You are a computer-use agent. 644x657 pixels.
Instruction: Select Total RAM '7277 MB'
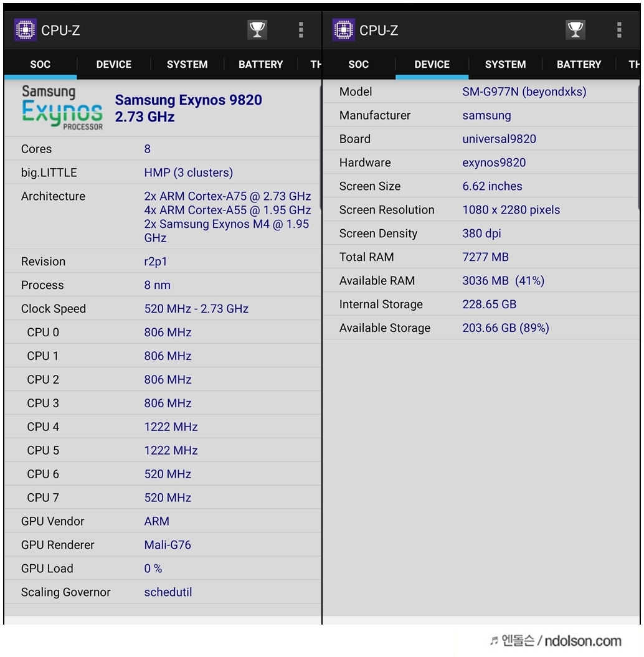(485, 257)
